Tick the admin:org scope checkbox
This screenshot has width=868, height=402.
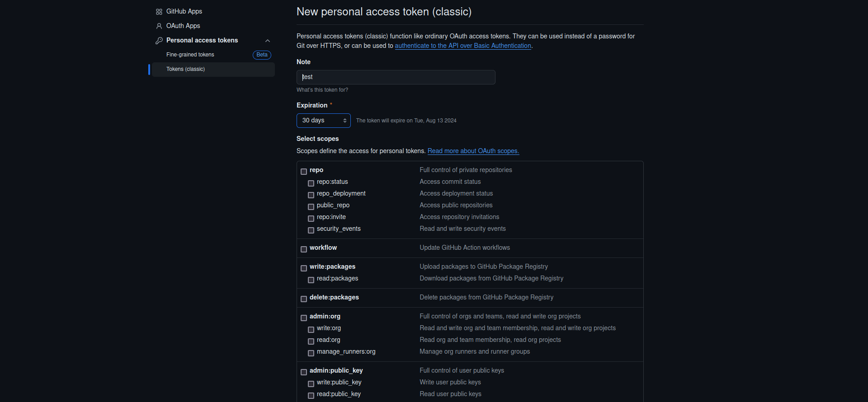point(304,318)
